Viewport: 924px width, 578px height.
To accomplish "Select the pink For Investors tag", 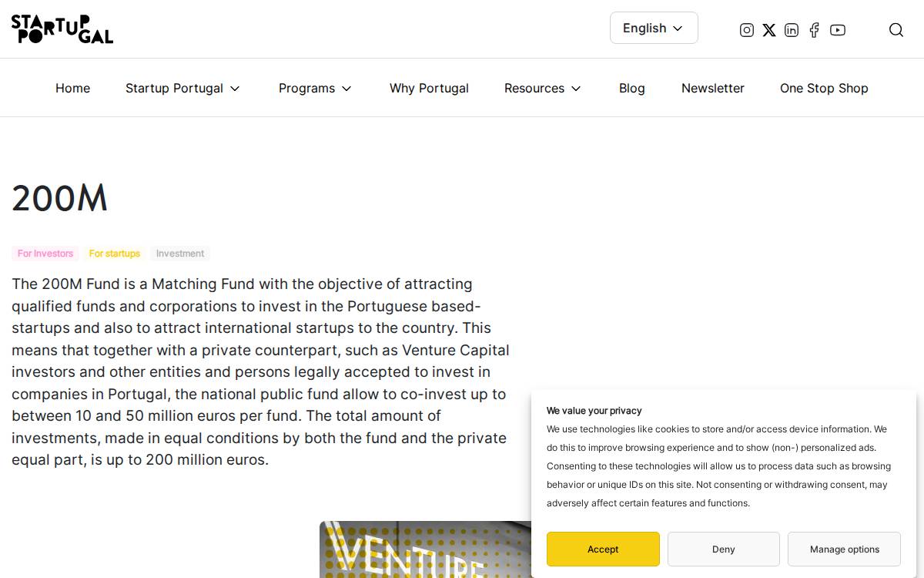I will 45,254.
